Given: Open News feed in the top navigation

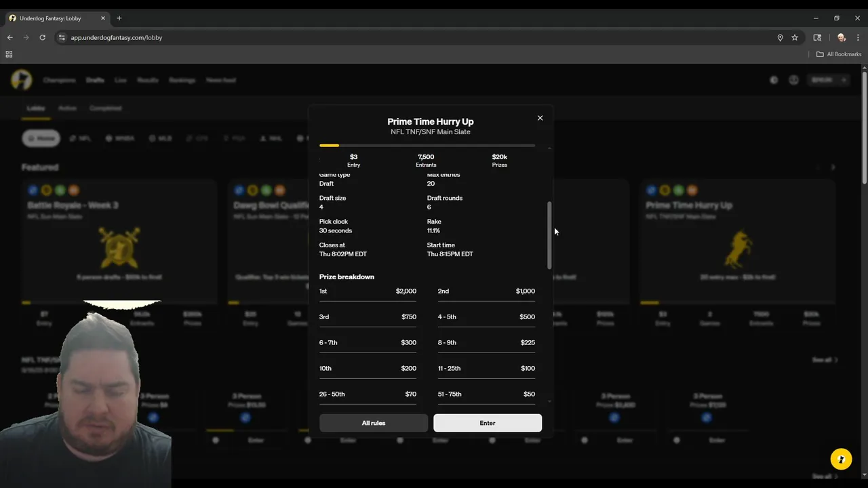Looking at the screenshot, I should pyautogui.click(x=221, y=80).
